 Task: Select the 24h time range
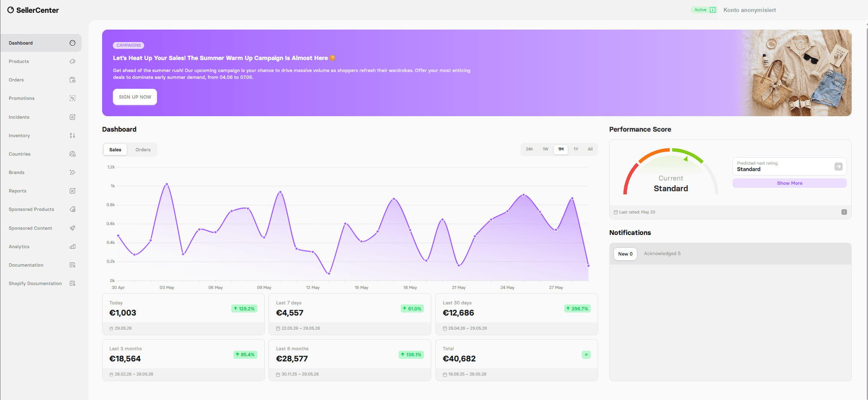(x=529, y=149)
